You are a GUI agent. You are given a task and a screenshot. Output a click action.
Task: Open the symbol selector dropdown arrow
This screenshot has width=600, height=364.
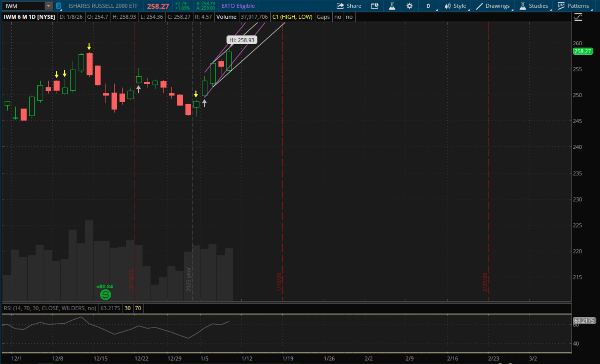(x=48, y=6)
